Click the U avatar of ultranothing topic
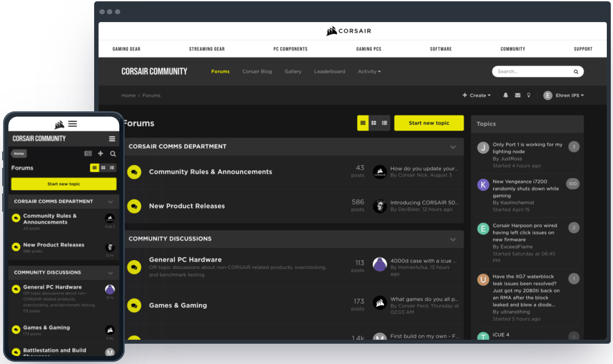 tap(483, 280)
